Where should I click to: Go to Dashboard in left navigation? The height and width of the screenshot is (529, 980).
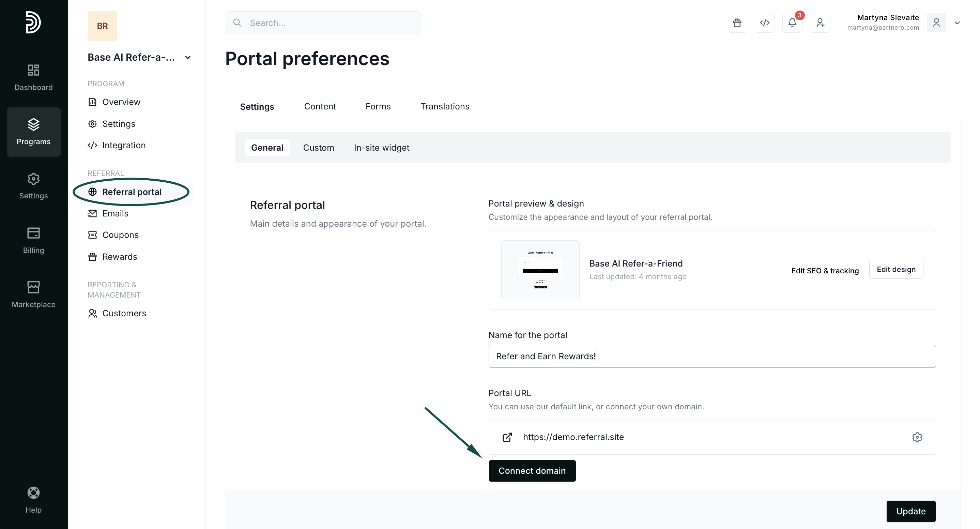(33, 77)
